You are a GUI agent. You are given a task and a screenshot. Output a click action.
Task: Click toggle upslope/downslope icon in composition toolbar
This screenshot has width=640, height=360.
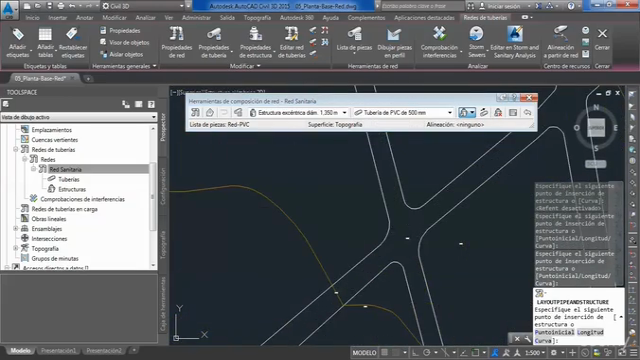(x=484, y=112)
